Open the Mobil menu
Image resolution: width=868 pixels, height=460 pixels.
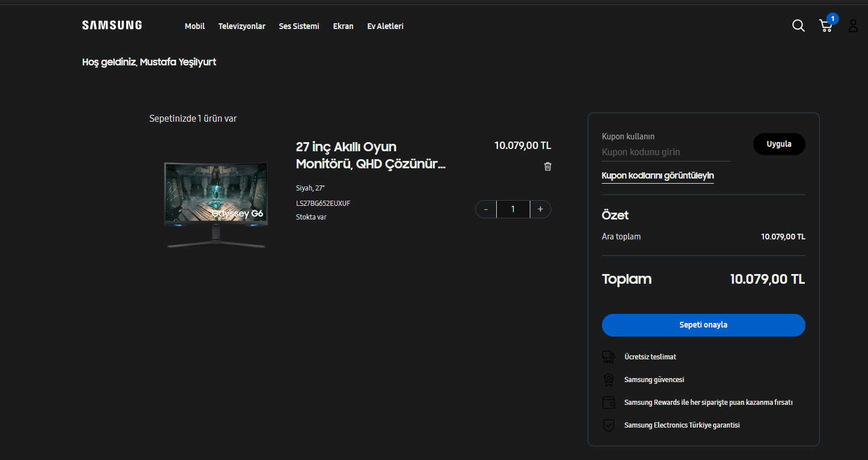click(x=195, y=26)
